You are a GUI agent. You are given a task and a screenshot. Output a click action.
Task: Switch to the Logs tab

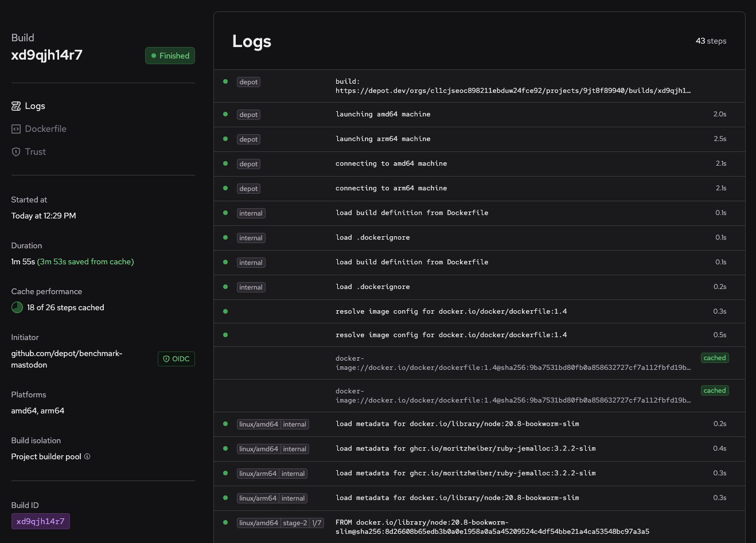[35, 106]
